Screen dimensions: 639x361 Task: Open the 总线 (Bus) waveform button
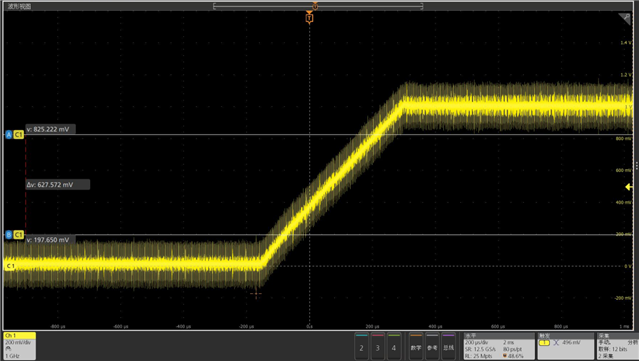tap(448, 346)
